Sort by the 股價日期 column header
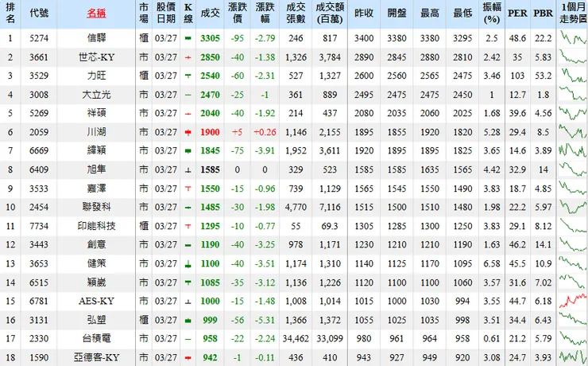 coord(166,13)
